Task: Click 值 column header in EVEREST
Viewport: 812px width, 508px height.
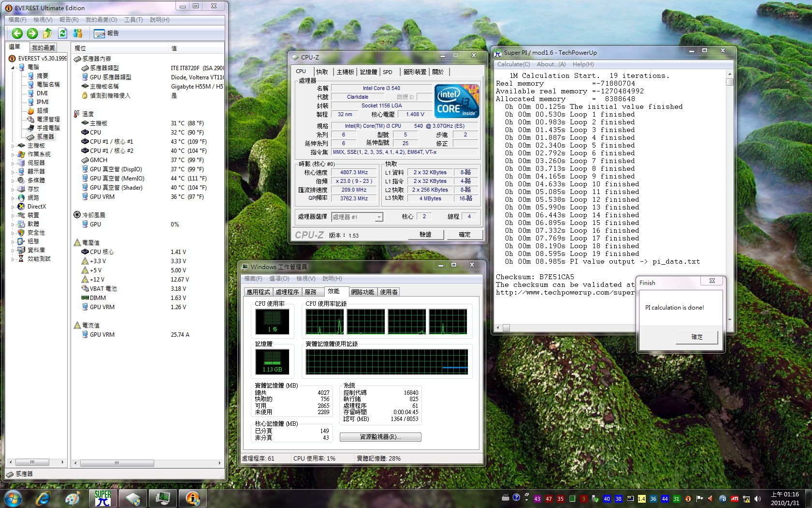Action: coord(196,48)
